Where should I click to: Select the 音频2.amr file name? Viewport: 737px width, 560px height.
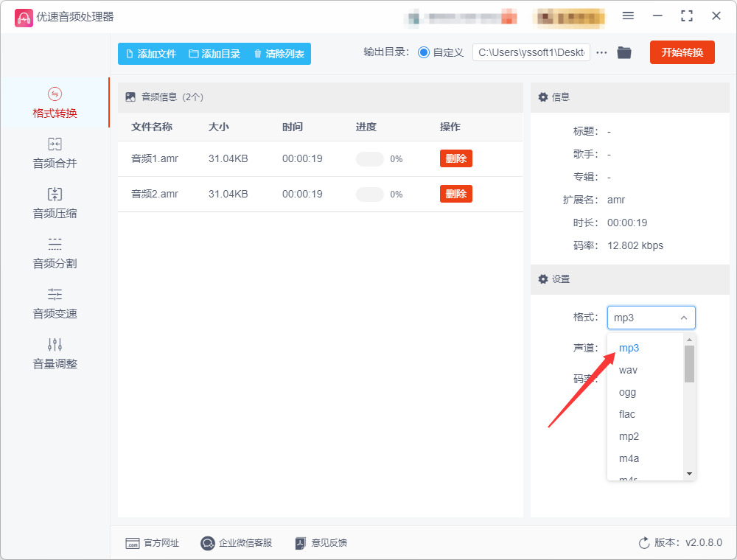[155, 194]
